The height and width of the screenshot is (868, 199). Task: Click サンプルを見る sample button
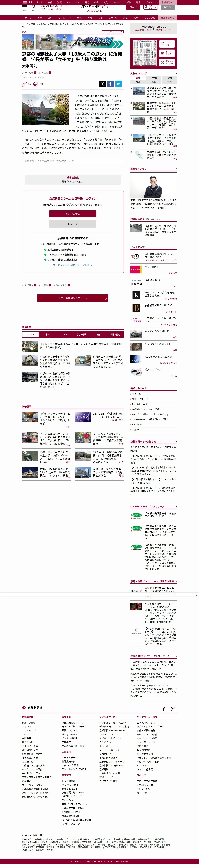(x=167, y=53)
